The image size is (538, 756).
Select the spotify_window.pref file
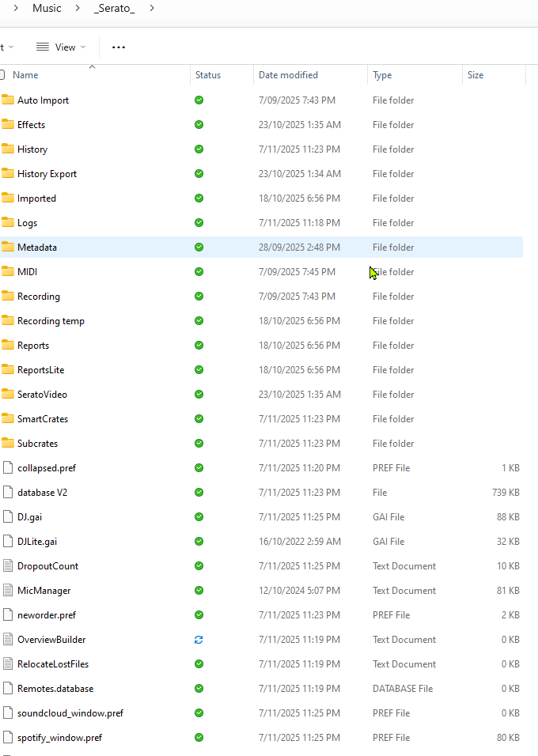point(59,738)
